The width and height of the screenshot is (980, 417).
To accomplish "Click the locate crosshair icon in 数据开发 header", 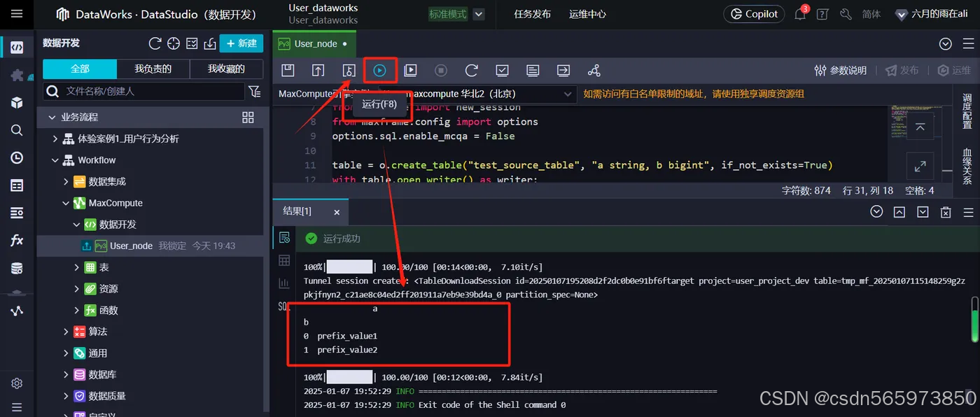I will [174, 43].
